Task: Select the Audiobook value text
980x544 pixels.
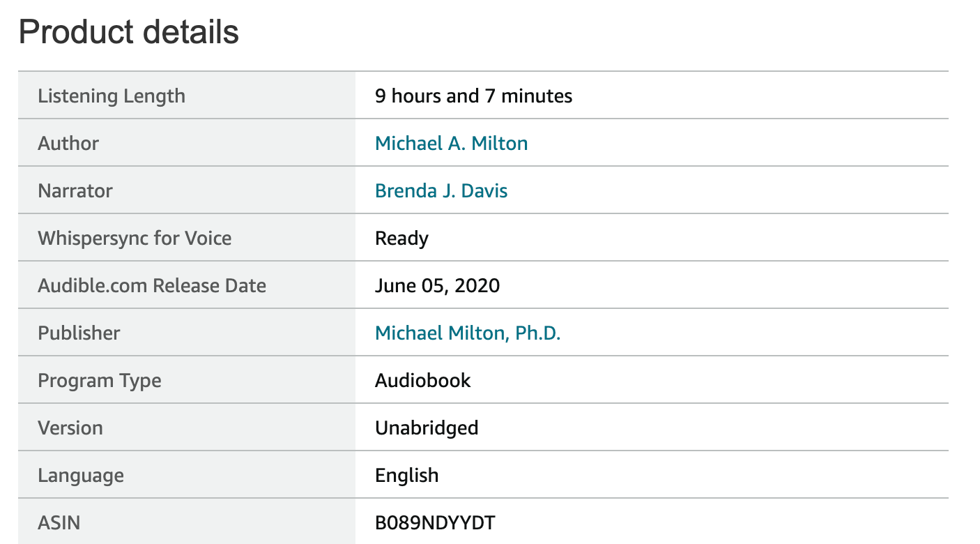Action: [422, 380]
